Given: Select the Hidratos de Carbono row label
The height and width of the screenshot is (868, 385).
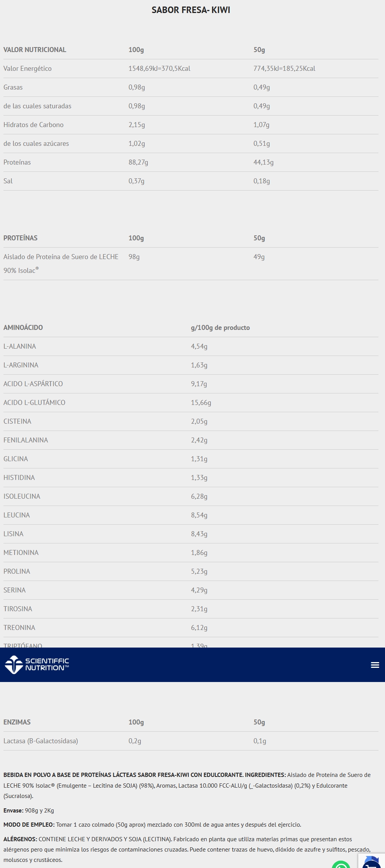Looking at the screenshot, I should tap(33, 125).
